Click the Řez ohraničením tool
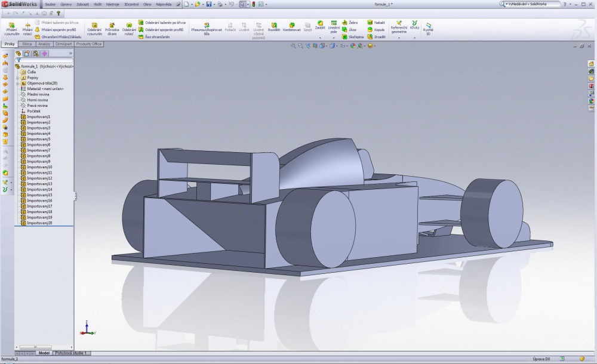This screenshot has width=597, height=364. [x=154, y=37]
